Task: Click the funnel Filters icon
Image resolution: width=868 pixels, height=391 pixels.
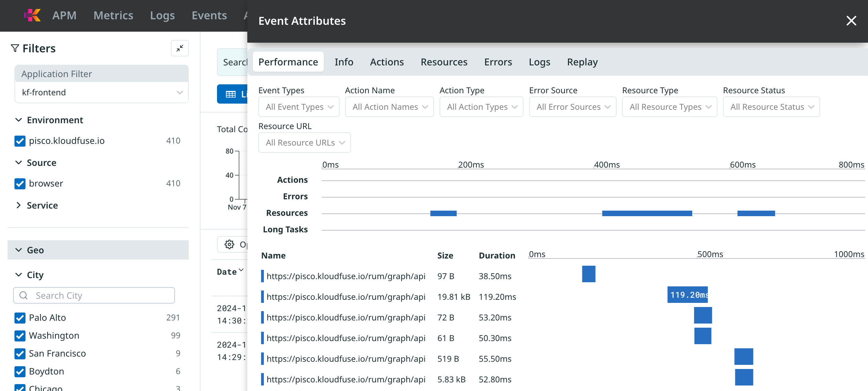Action: (x=15, y=49)
